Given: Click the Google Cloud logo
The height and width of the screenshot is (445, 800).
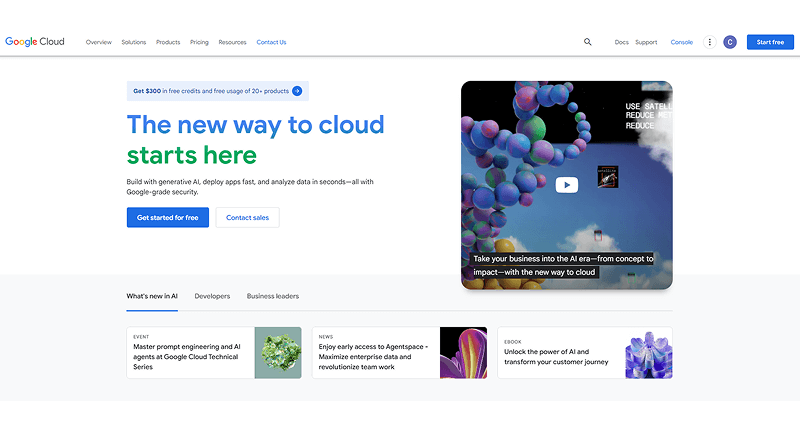Looking at the screenshot, I should coord(35,42).
